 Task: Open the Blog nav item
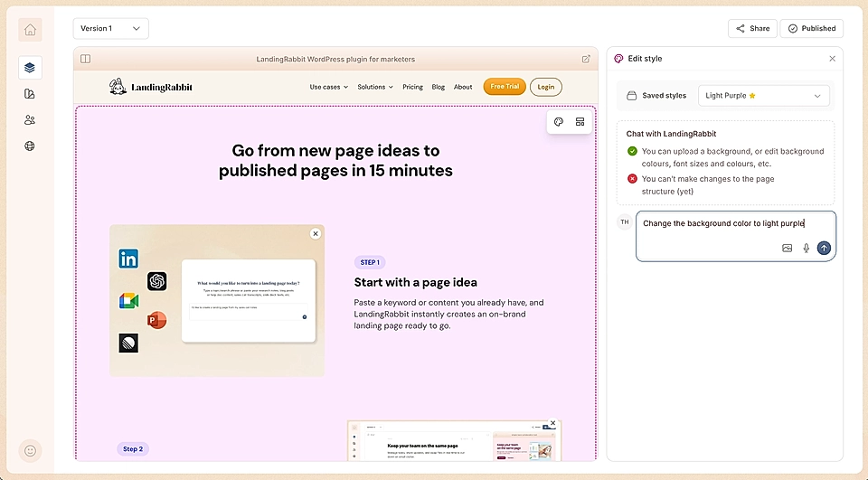click(x=439, y=87)
